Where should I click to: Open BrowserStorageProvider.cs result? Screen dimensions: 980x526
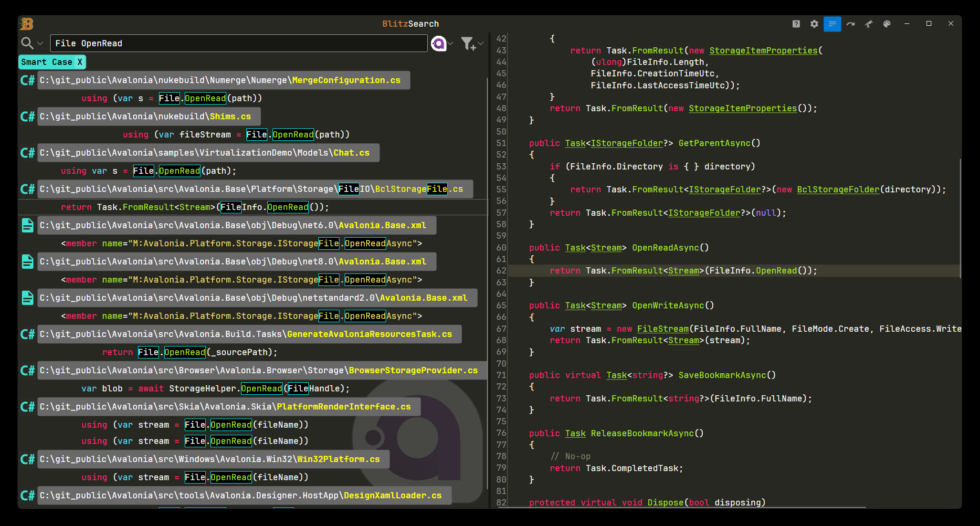(262, 370)
